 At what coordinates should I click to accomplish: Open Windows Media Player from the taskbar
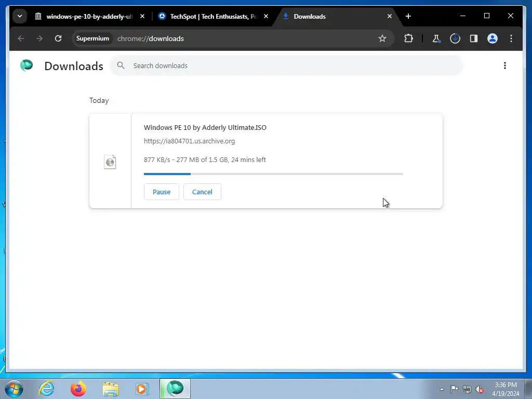pyautogui.click(x=142, y=389)
